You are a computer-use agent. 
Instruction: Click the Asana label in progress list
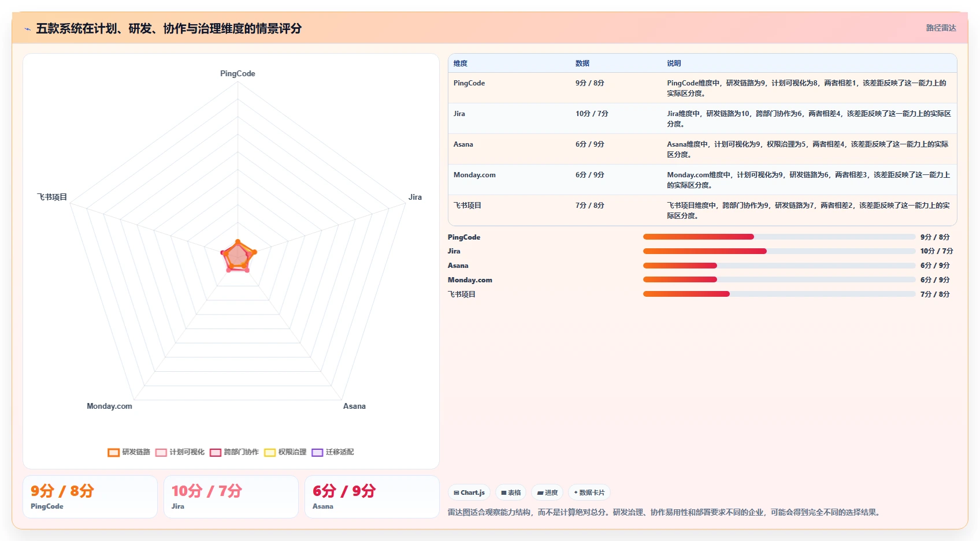pyautogui.click(x=458, y=266)
